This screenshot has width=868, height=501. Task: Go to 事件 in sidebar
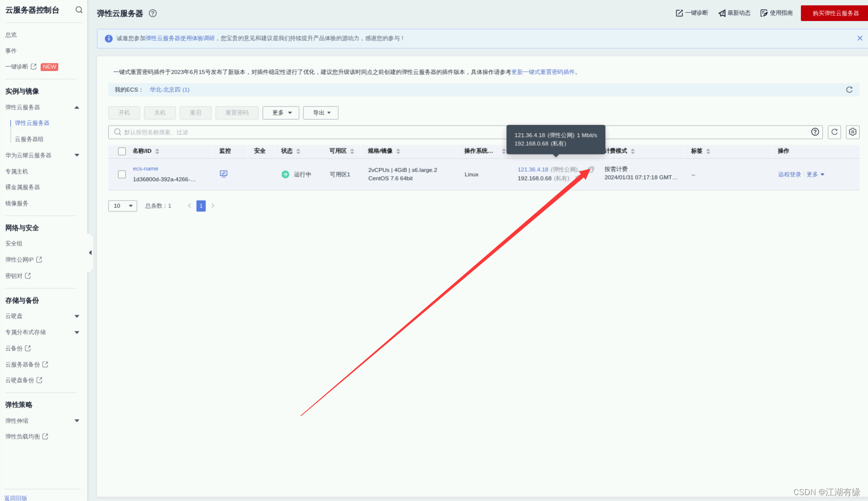tap(11, 51)
